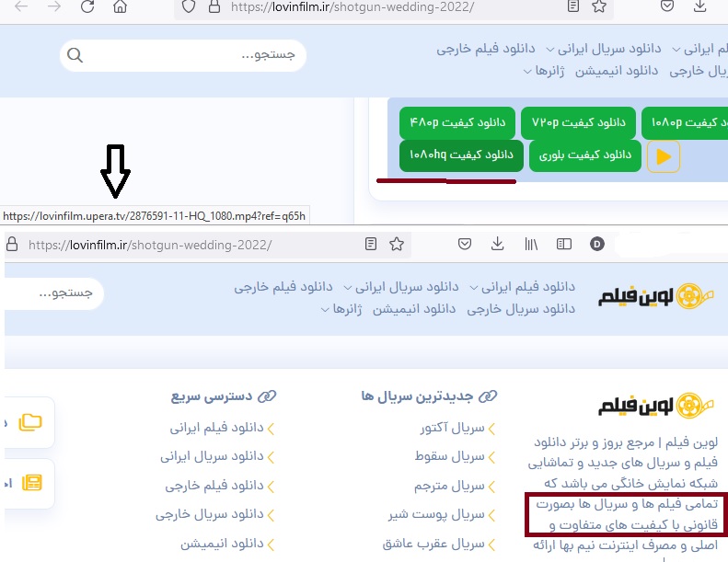Open دانلود فیلم ایرانی under دسترسی سریع

pyautogui.click(x=217, y=428)
